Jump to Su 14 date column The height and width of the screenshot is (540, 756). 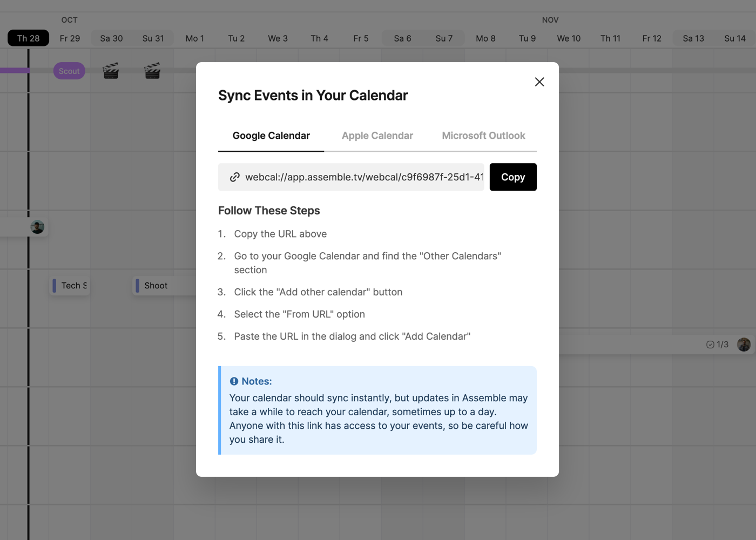(x=734, y=38)
